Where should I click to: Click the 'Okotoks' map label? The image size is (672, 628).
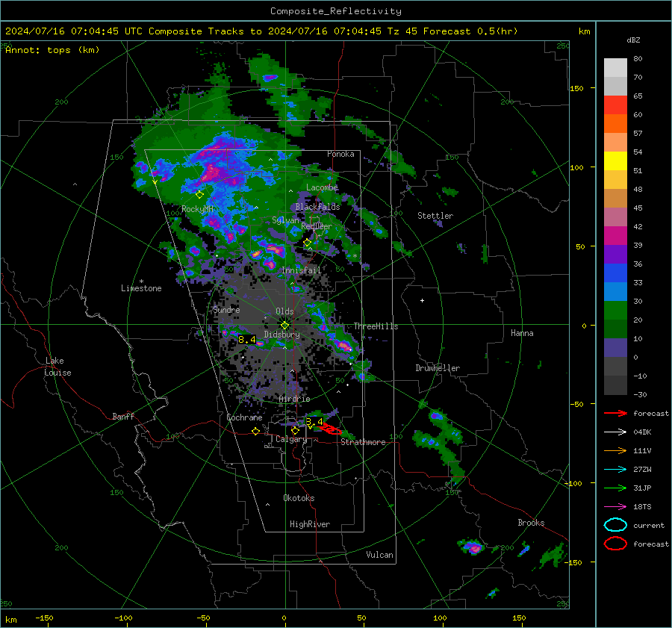click(x=299, y=498)
